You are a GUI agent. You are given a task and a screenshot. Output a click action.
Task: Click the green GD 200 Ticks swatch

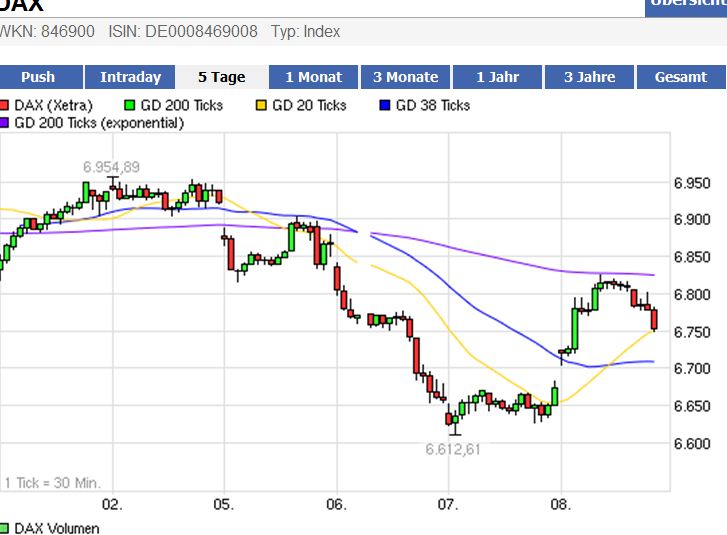[x=130, y=105]
